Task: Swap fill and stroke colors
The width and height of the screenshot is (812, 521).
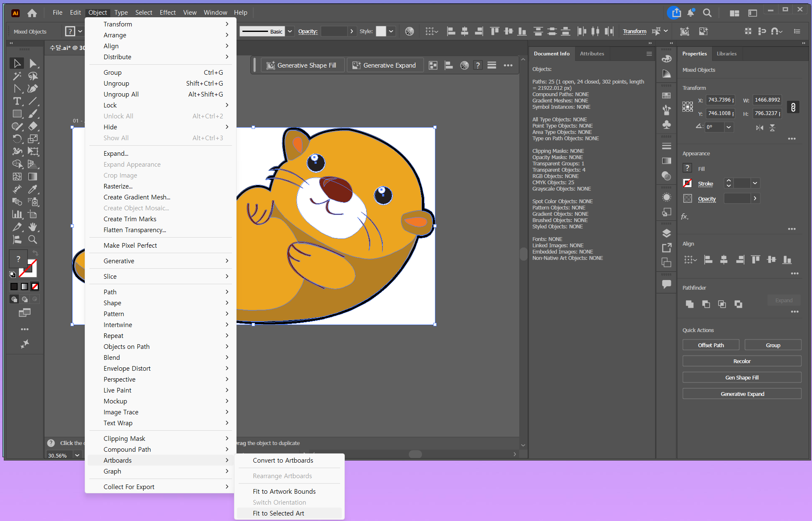Action: [36, 253]
